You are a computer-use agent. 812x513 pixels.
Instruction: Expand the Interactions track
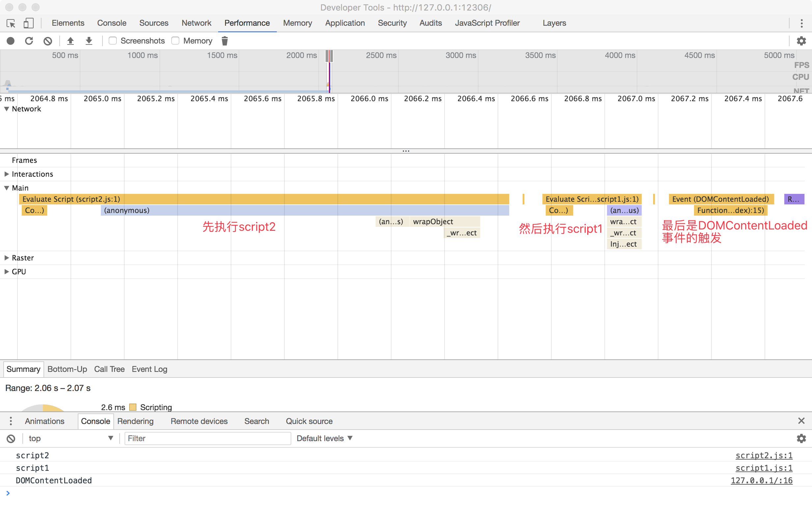(6, 174)
